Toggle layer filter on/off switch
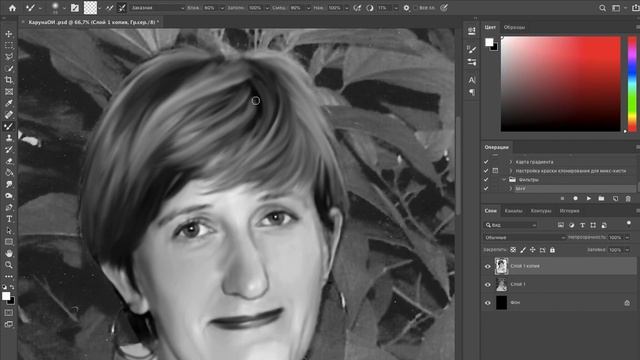This screenshot has height=360, width=640. click(629, 223)
